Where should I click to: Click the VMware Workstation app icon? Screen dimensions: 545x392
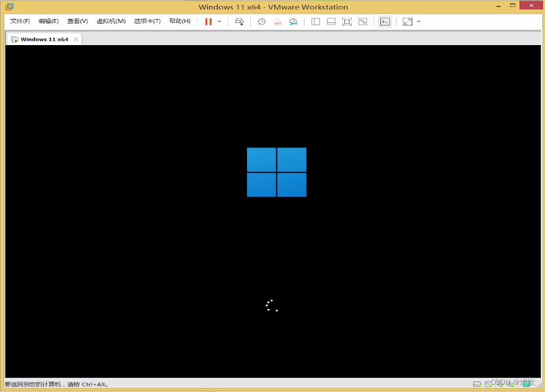[x=9, y=7]
